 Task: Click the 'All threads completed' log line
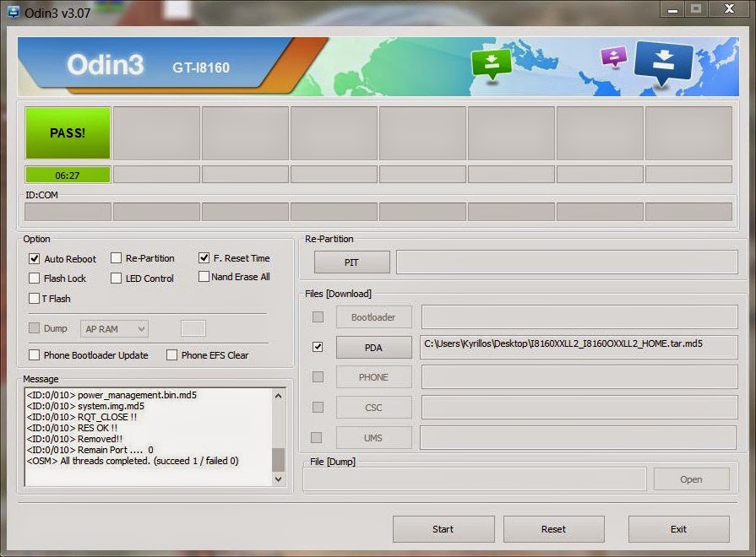coord(133,461)
